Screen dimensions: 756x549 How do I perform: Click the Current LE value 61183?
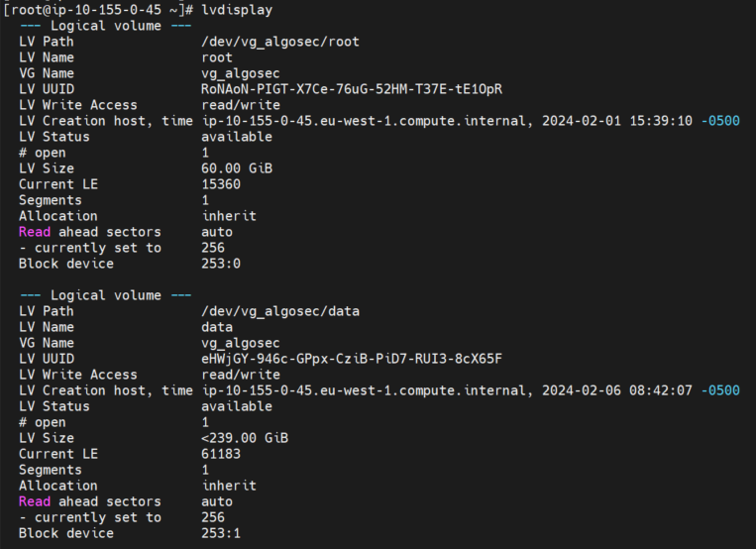coord(221,454)
